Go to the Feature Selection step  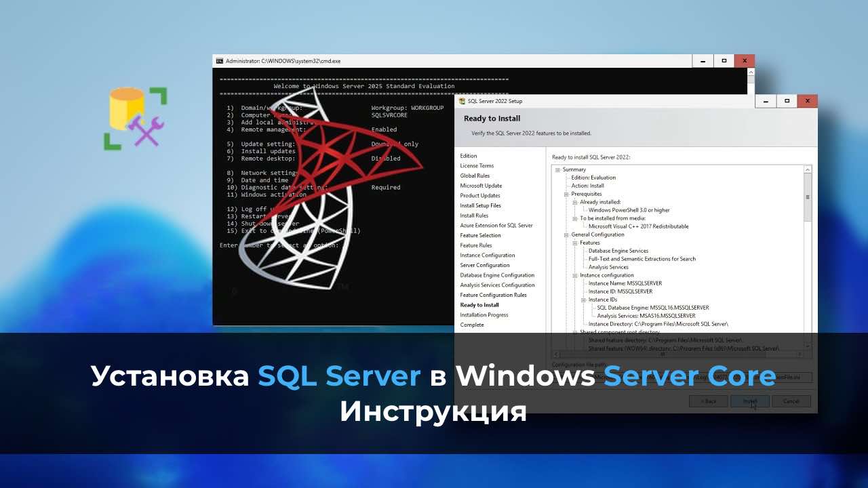[480, 235]
